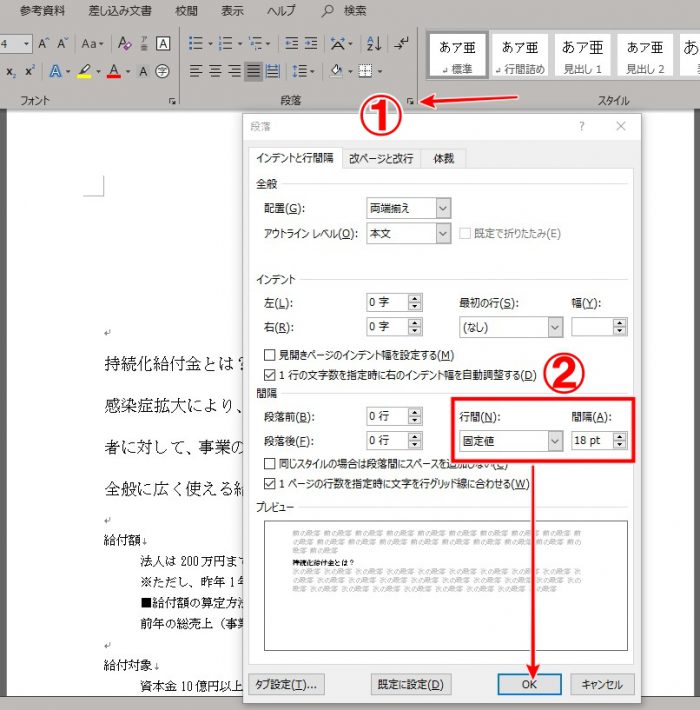The height and width of the screenshot is (710, 700).
Task: Apply the 行間詰め style
Action: pyautogui.click(x=520, y=55)
